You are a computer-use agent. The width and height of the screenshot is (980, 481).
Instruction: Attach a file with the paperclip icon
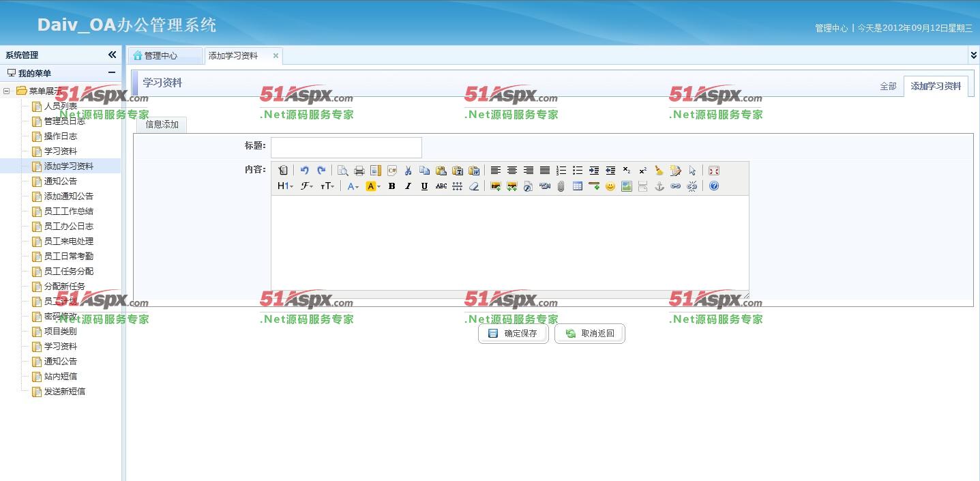point(561,186)
